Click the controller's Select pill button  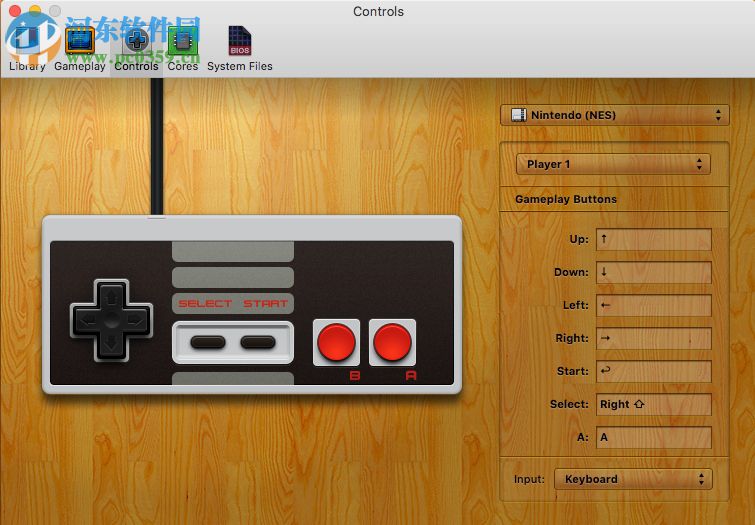(x=208, y=342)
